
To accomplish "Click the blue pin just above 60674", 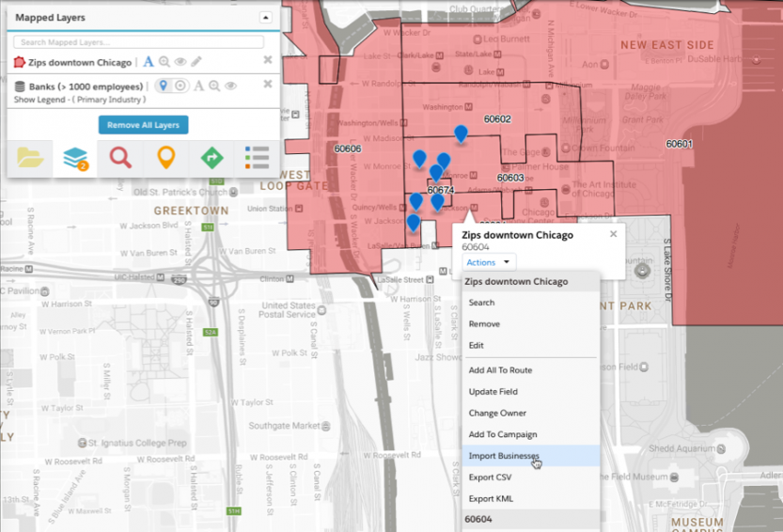I will [x=436, y=172].
